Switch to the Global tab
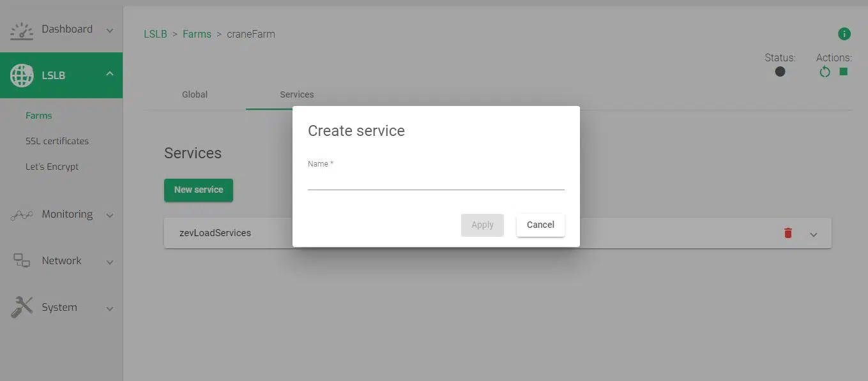Image resolution: width=868 pixels, height=381 pixels. [x=194, y=94]
